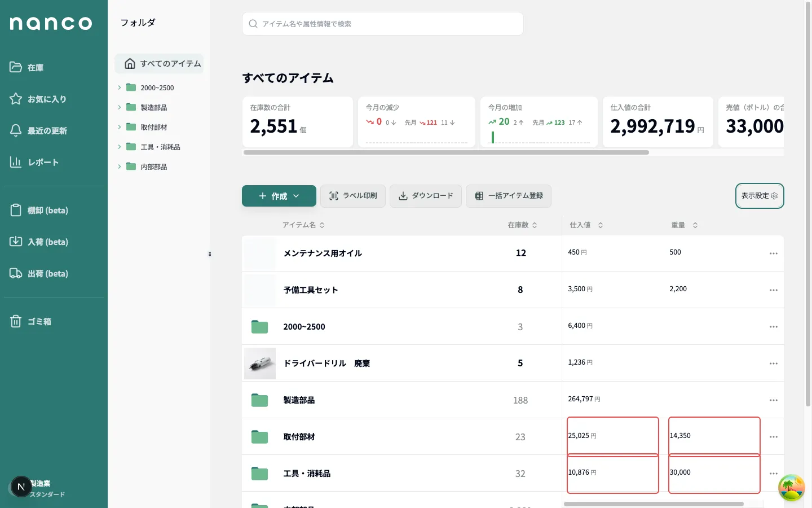Open the ゴミ箱 trash page

[x=30, y=321]
